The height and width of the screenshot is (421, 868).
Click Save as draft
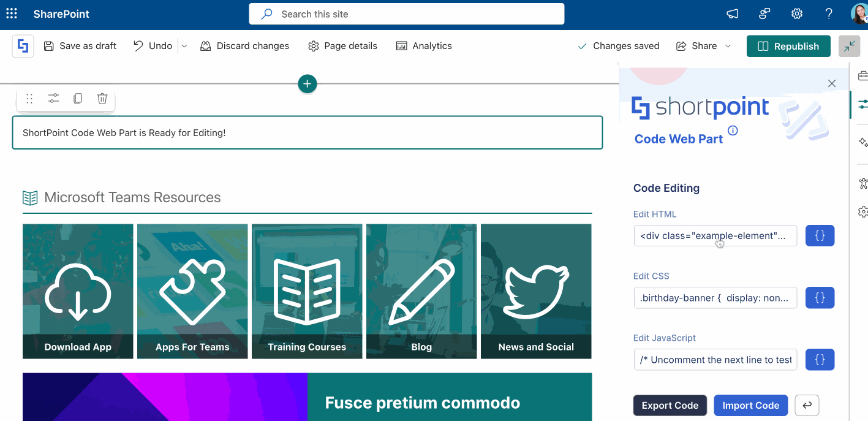(x=80, y=46)
